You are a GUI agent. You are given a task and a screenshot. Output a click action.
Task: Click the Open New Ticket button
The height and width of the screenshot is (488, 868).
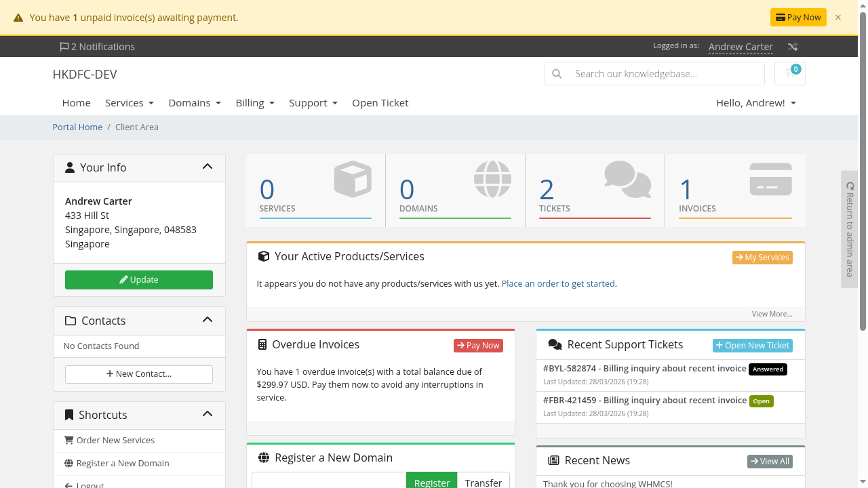[x=753, y=346]
